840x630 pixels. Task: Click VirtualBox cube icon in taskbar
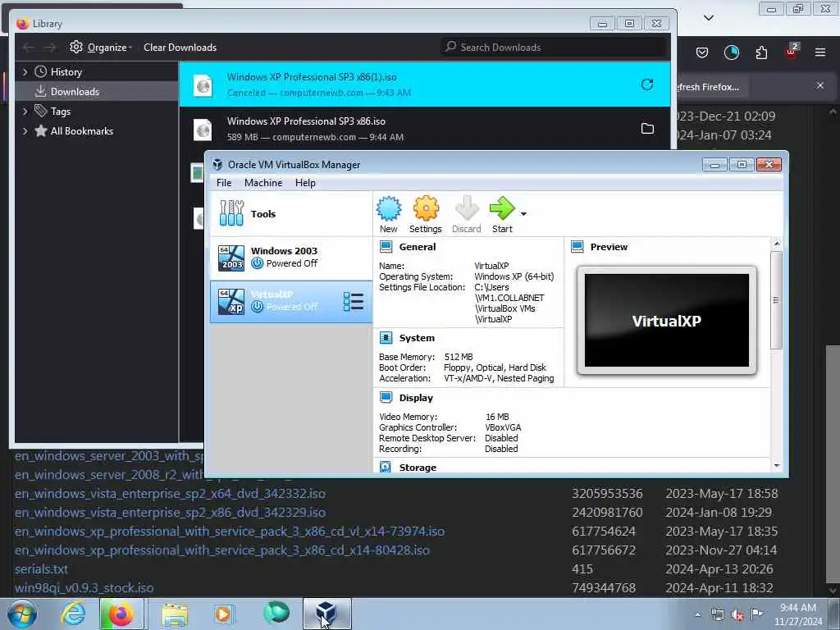326,614
